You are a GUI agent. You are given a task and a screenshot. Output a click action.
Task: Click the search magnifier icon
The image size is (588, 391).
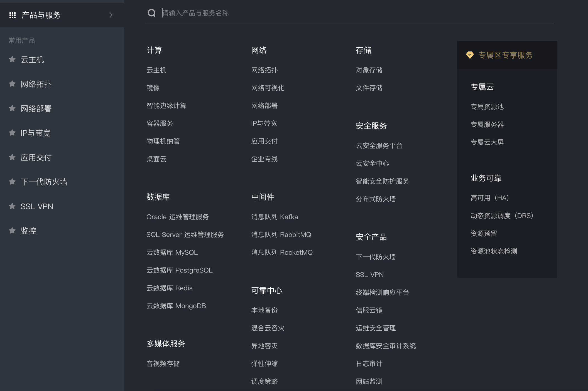click(151, 13)
